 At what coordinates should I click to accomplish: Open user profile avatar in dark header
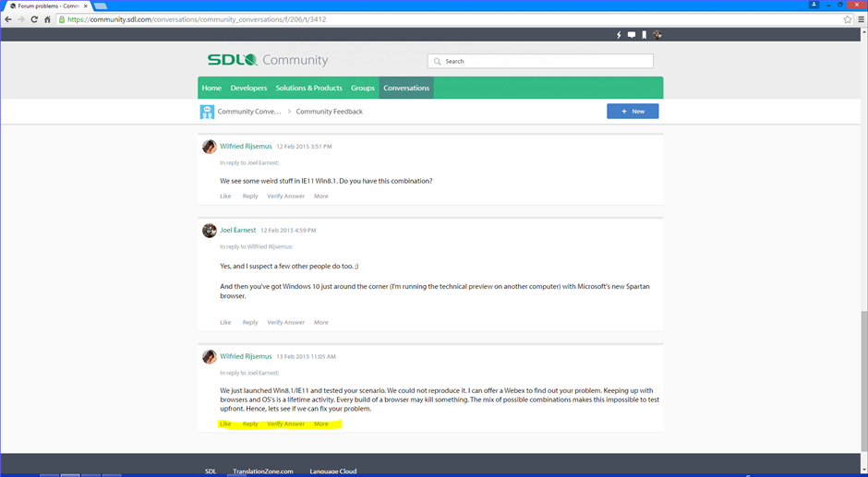point(657,35)
